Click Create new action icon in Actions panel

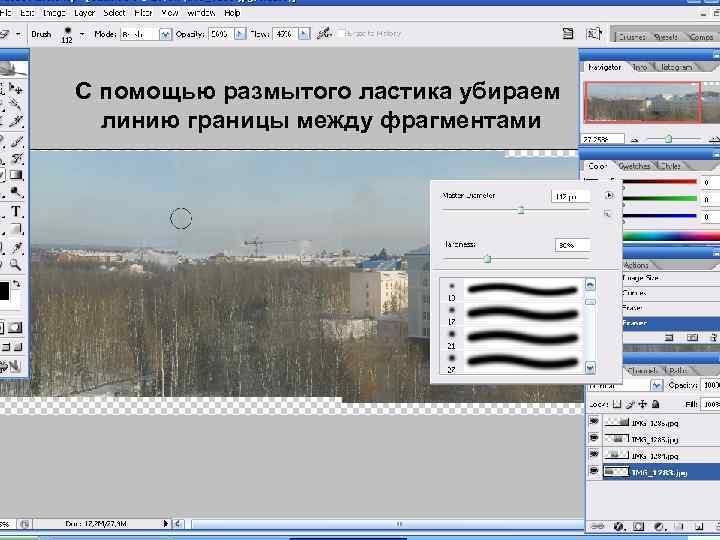(692, 338)
